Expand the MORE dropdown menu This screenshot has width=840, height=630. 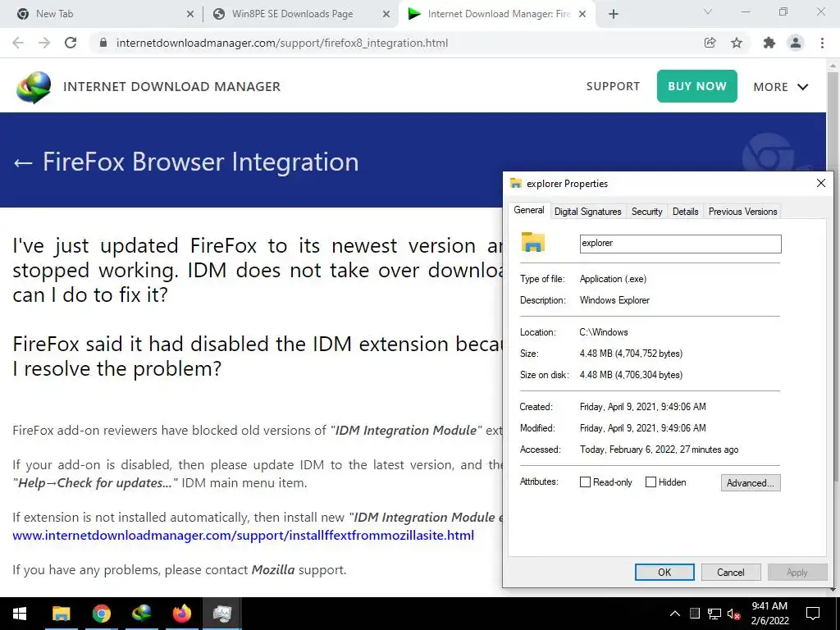pos(781,87)
